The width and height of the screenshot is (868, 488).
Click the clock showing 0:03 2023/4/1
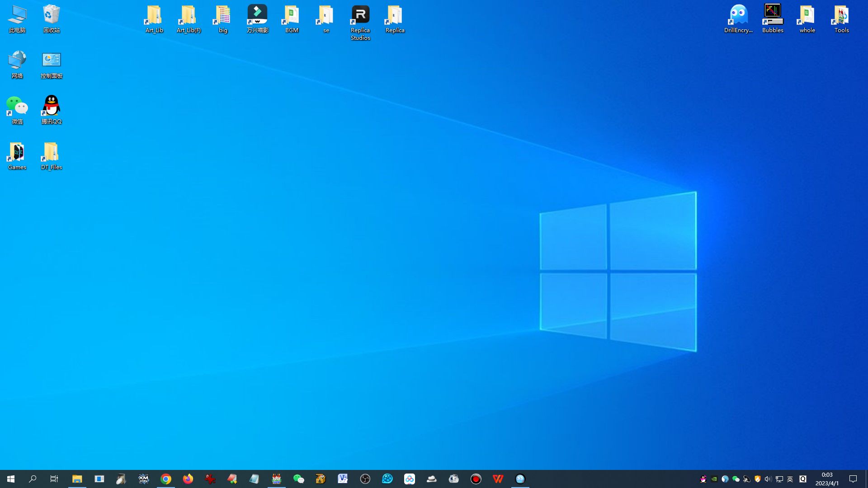827,479
